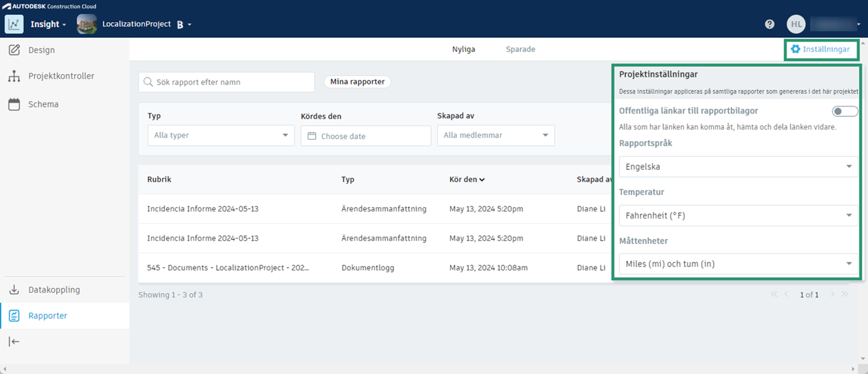Click the May 13, 2024 10:08am cell
868x374 pixels.
488,268
